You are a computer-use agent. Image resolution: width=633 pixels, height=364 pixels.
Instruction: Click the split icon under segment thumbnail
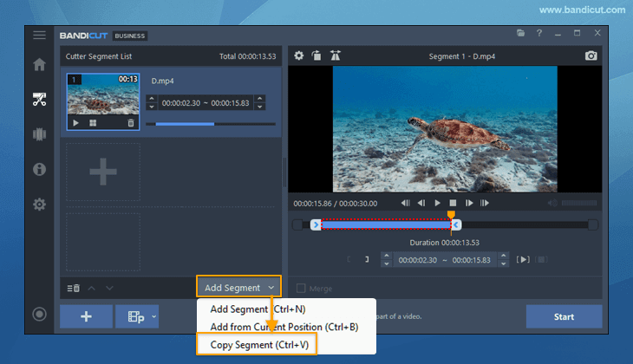coord(93,123)
